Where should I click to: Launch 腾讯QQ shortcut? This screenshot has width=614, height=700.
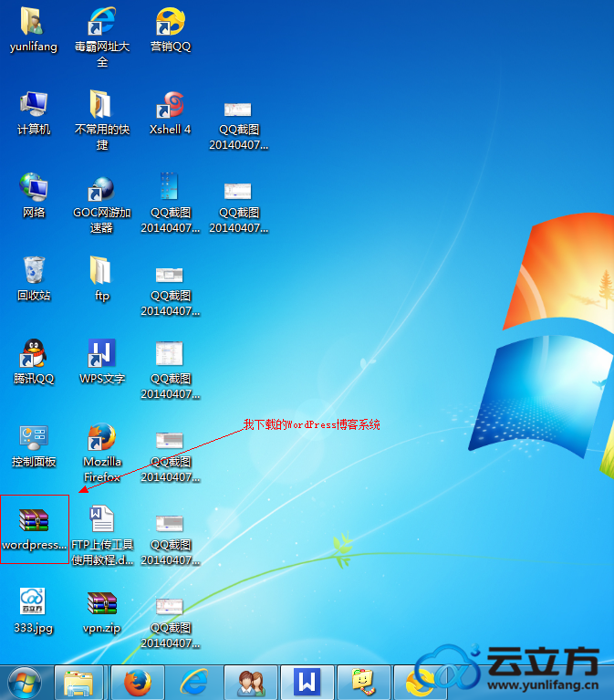coord(34,362)
